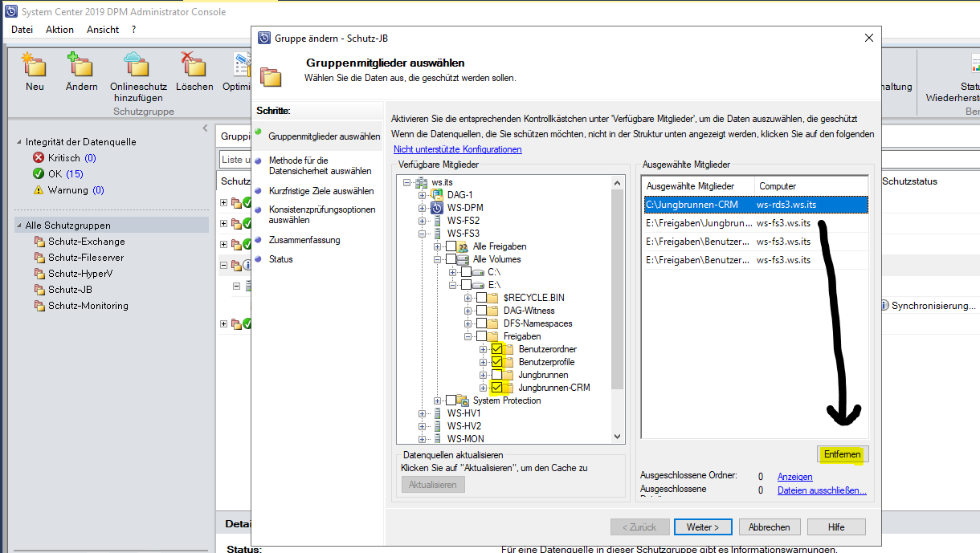Click the Alle Freigaben shares icon
Viewport: 980px width, 553px height.
click(x=463, y=246)
